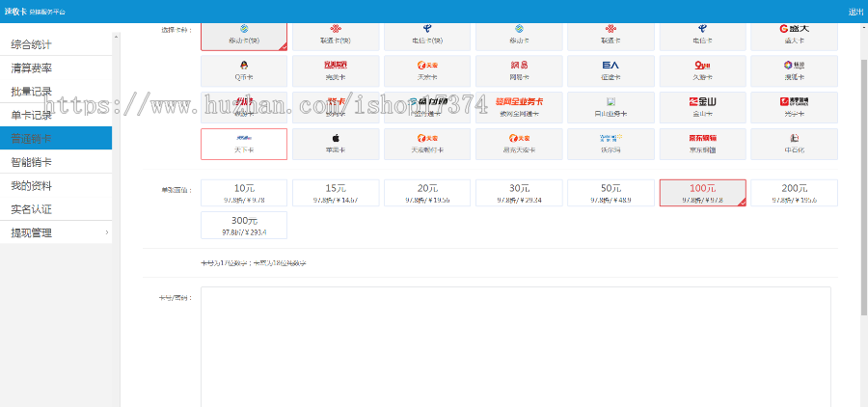Choose the 联通卡(快) China Unicom card
The width and height of the screenshot is (868, 407).
[x=336, y=36]
